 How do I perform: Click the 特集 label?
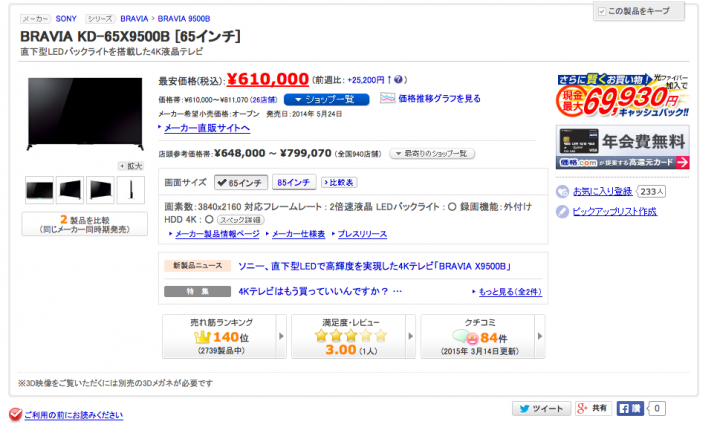pos(197,291)
